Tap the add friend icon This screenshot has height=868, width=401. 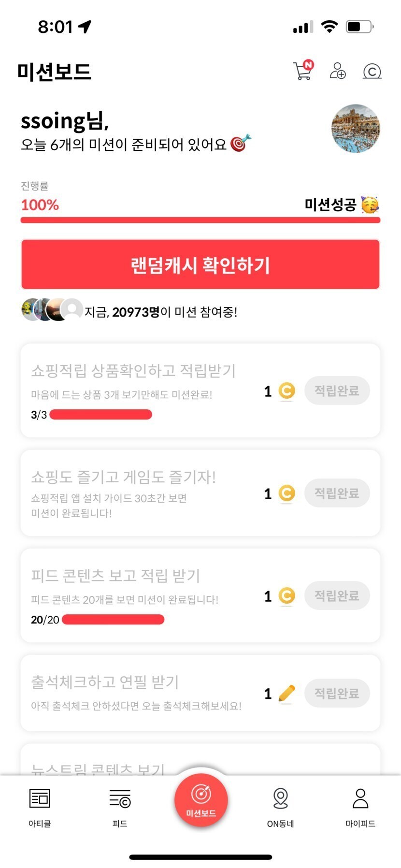pyautogui.click(x=337, y=71)
